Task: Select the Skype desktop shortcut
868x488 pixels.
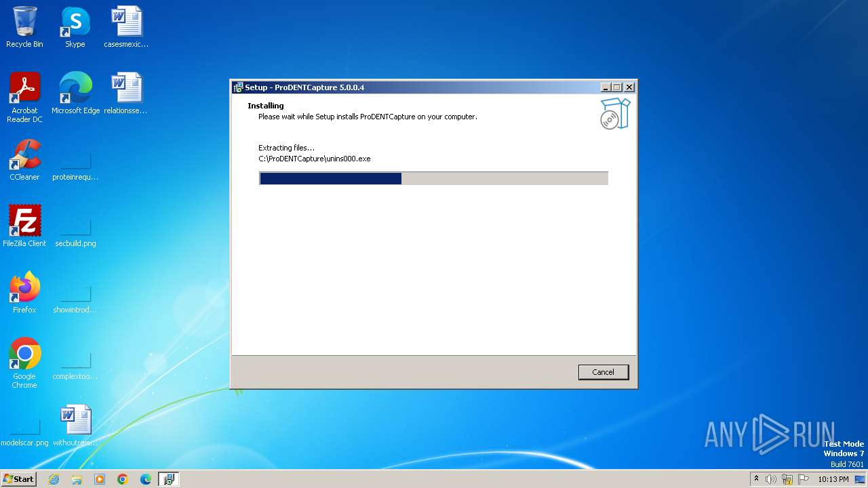Action: click(75, 27)
